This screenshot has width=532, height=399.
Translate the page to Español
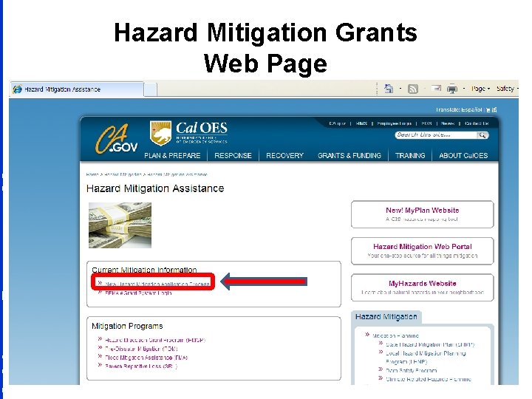[x=471, y=109]
